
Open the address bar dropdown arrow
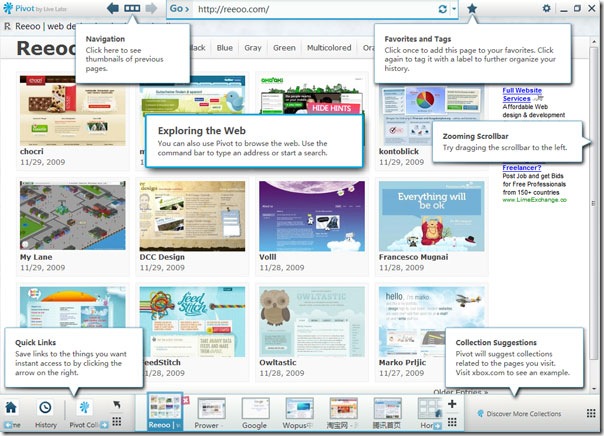click(x=454, y=9)
